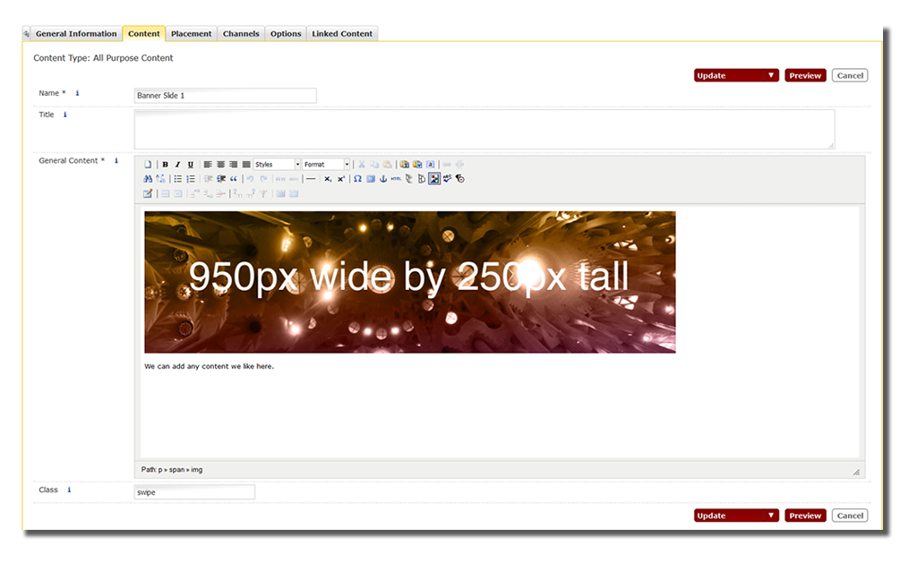Viewport: 917px width, 588px height.
Task: Click the anchor icon in the toolbar
Action: click(383, 179)
